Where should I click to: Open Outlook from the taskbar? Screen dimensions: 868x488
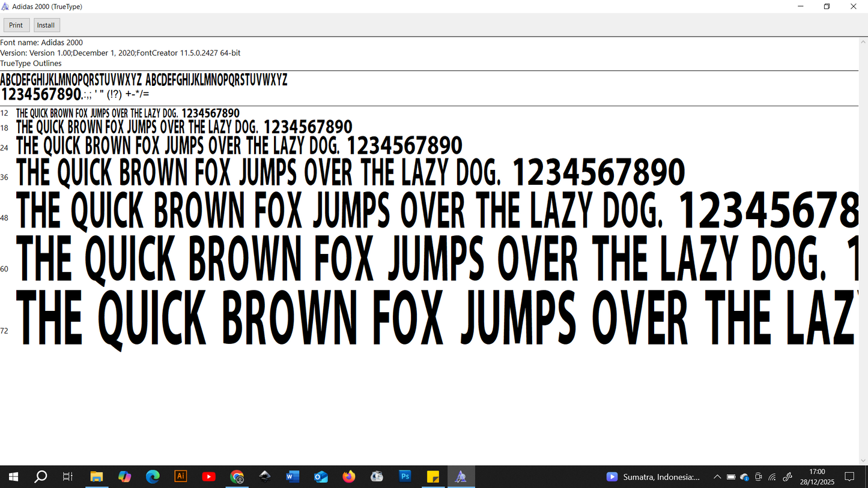pyautogui.click(x=321, y=477)
